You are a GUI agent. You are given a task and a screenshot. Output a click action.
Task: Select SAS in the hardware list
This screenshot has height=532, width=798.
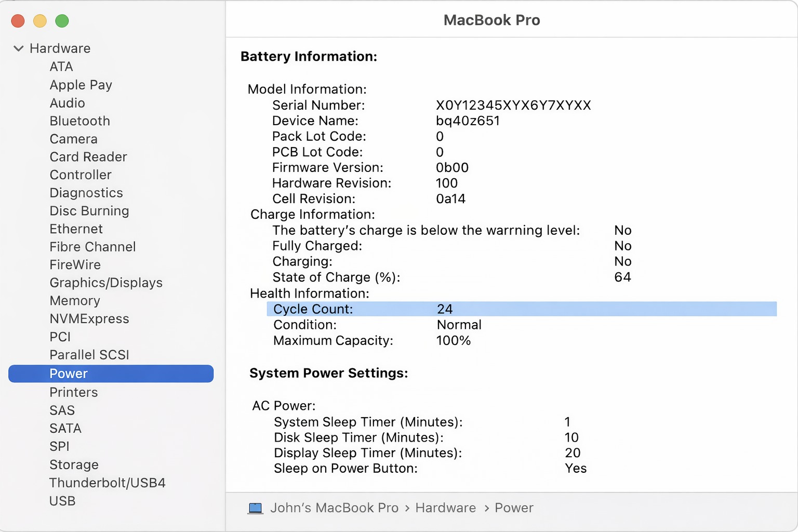tap(62, 410)
